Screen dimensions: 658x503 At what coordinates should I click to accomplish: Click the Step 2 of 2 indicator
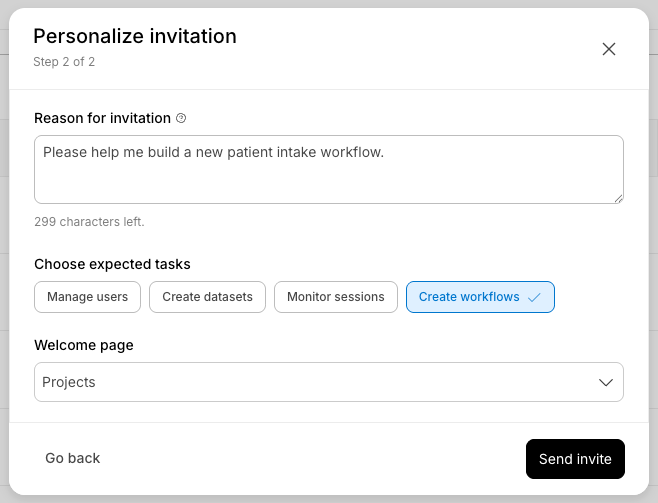64,62
